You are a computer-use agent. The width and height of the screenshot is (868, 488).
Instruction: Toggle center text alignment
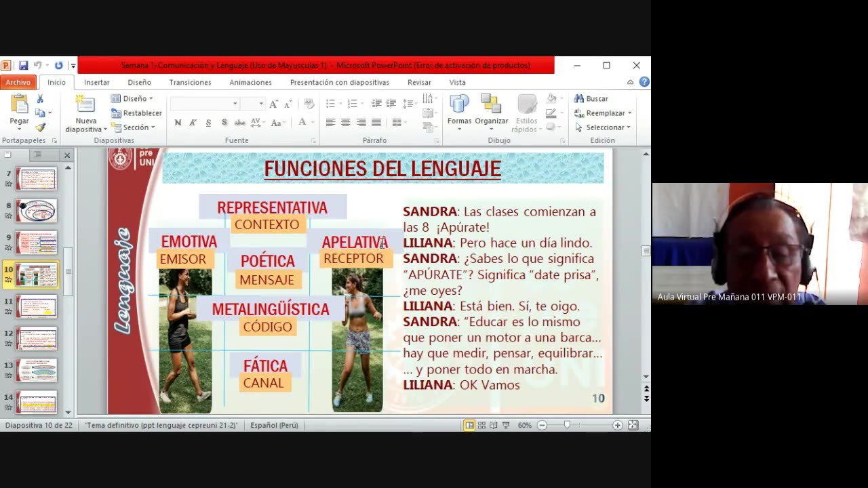click(346, 123)
